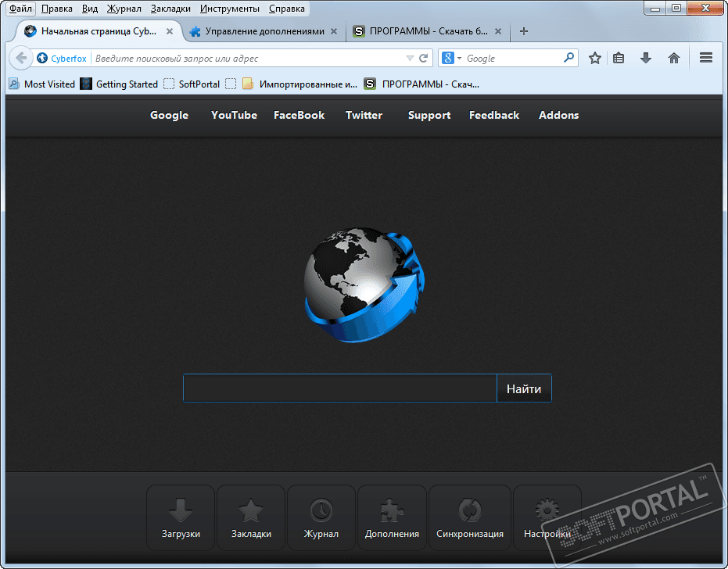Close the Начальная страница Cyberfox tab

pos(170,31)
